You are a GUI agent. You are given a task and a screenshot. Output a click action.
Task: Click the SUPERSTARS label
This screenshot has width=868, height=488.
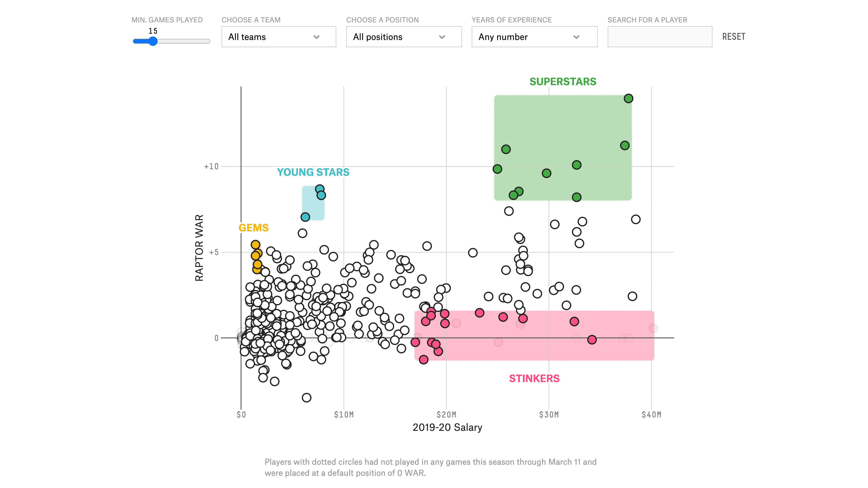(562, 82)
